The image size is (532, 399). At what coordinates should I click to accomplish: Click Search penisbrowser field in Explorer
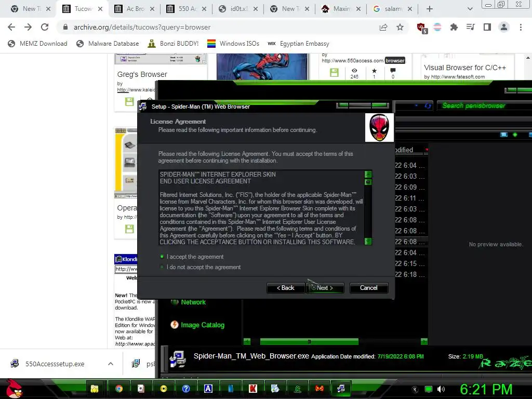coord(485,105)
